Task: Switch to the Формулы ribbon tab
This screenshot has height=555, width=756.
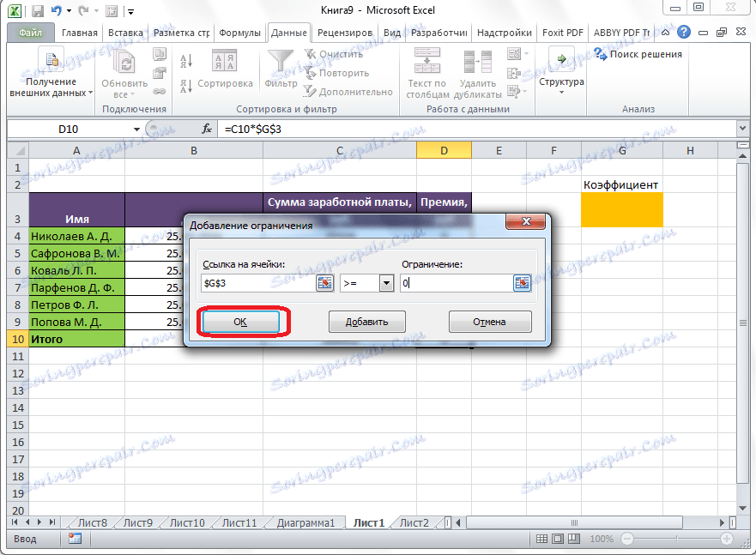Action: (239, 32)
